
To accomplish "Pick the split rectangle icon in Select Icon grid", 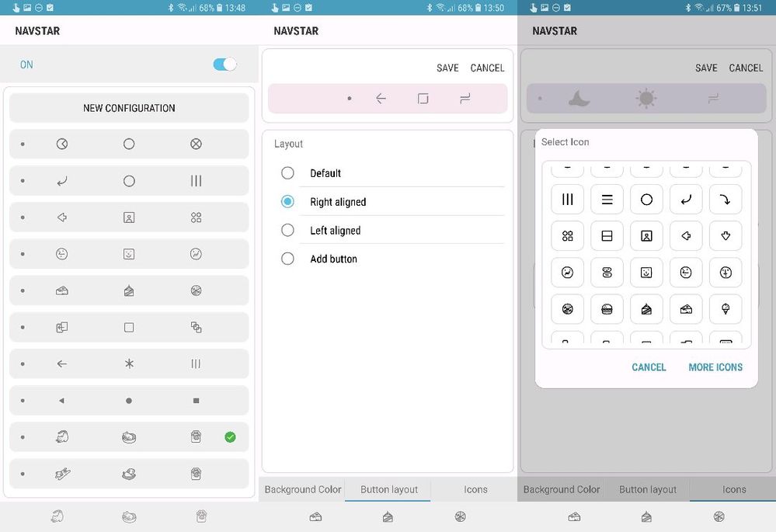I will click(607, 236).
